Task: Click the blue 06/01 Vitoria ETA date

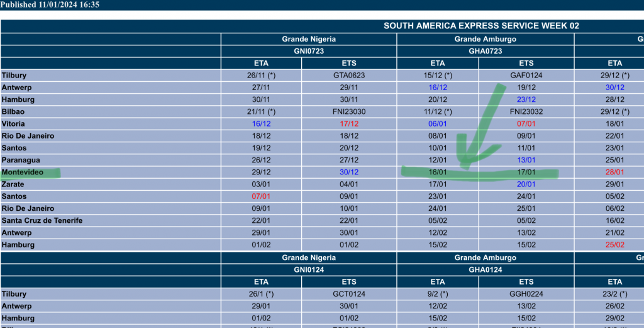Action: click(x=437, y=124)
